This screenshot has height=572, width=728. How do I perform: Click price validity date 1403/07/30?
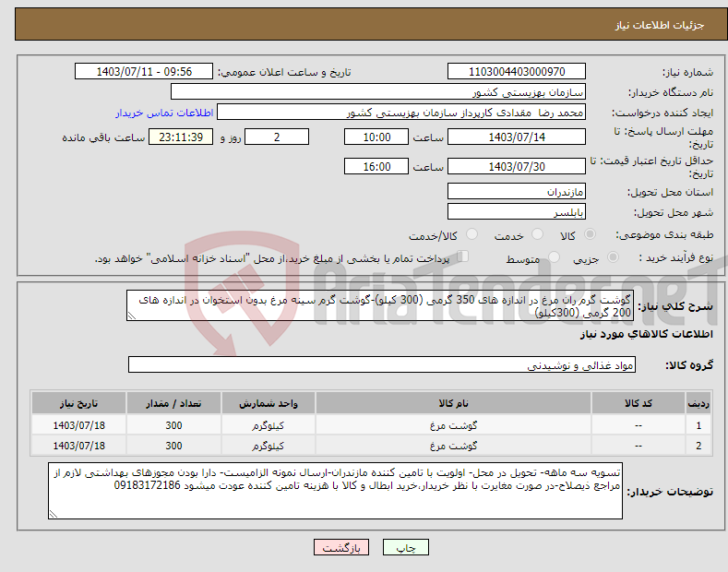[517, 166]
